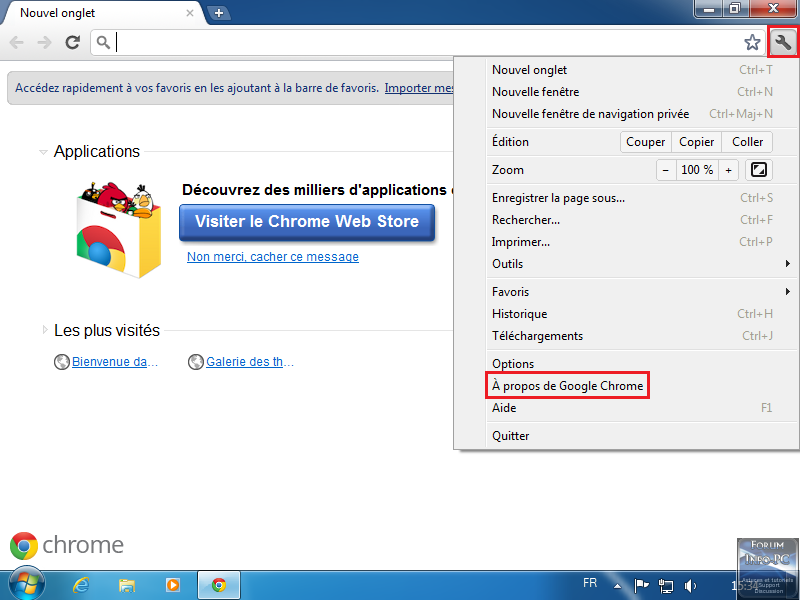Close the Nouvel onglet tab
Viewport: 800px width, 600px height.
point(190,13)
